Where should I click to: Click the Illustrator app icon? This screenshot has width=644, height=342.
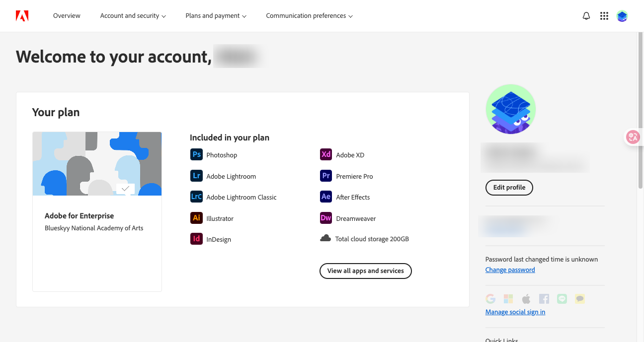pyautogui.click(x=196, y=218)
